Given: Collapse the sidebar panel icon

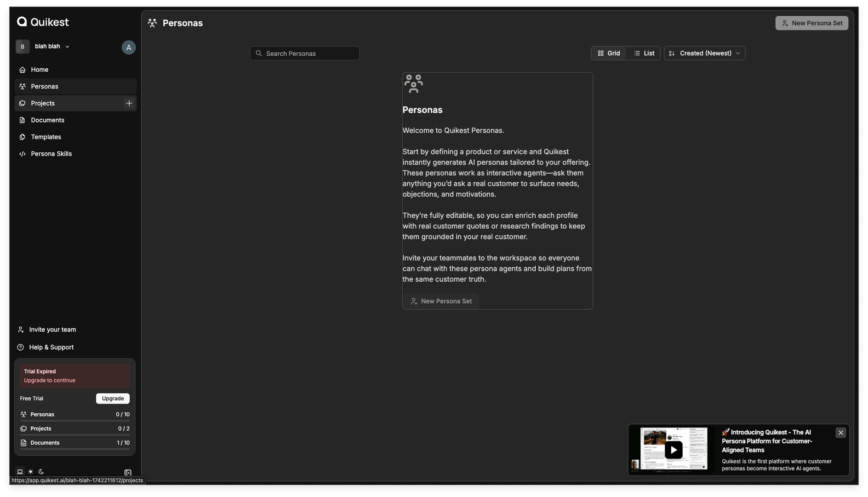Looking at the screenshot, I should (128, 473).
